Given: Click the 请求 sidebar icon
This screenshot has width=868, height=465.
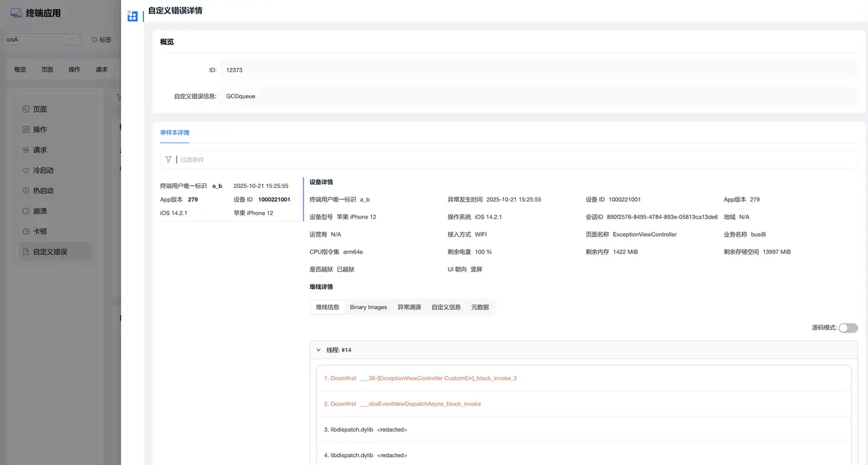Looking at the screenshot, I should [x=26, y=150].
